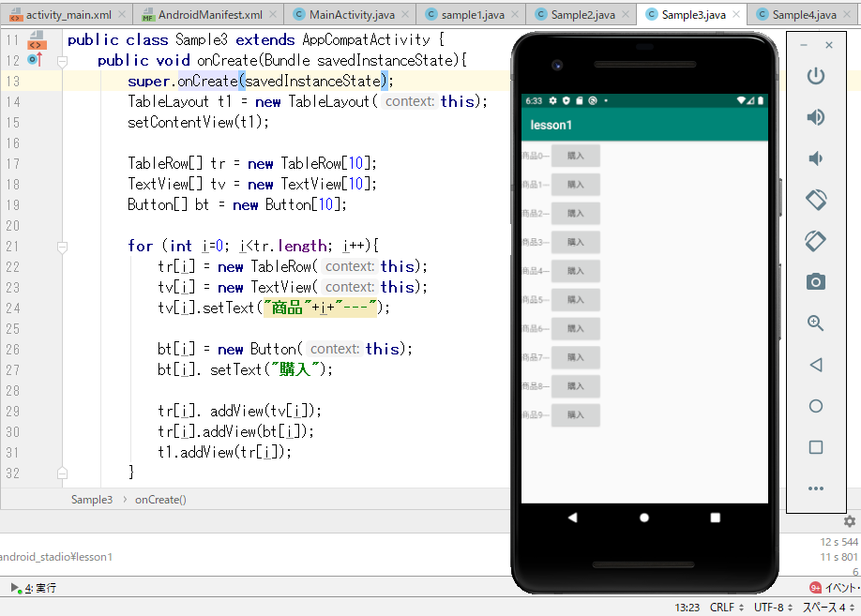Open the 実行 (Run) tool window
This screenshot has width=861, height=616.
pos(34,588)
